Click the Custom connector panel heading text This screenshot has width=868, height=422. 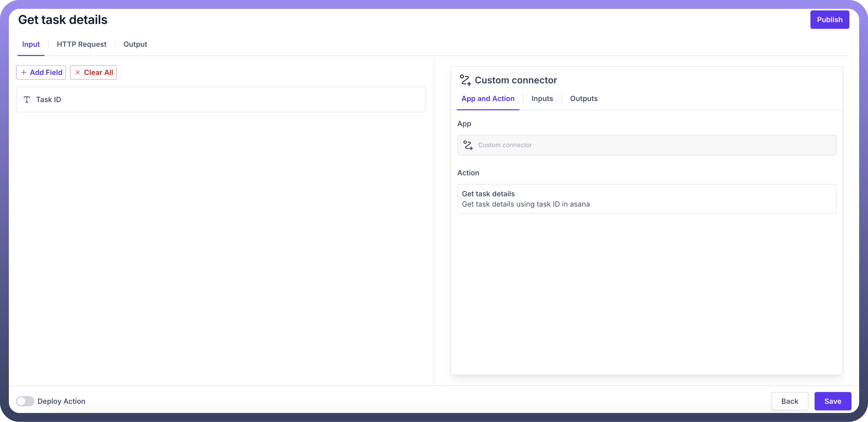[515, 80]
